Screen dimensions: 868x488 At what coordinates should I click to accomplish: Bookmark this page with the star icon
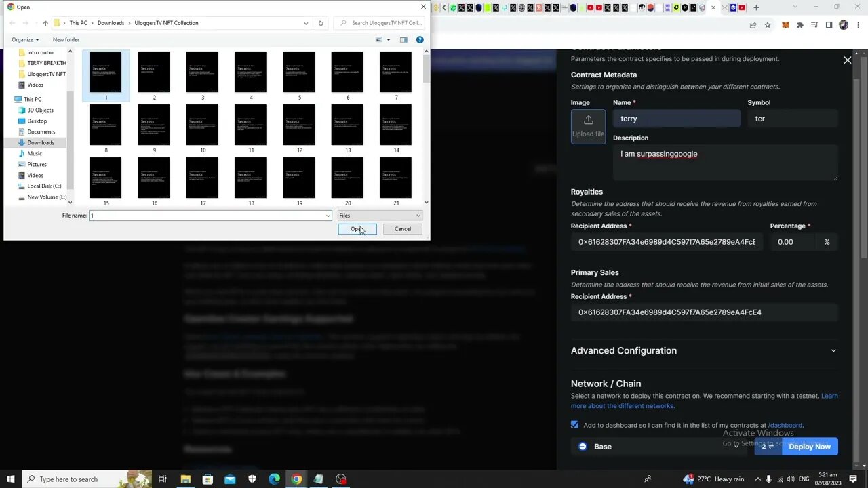[768, 25]
